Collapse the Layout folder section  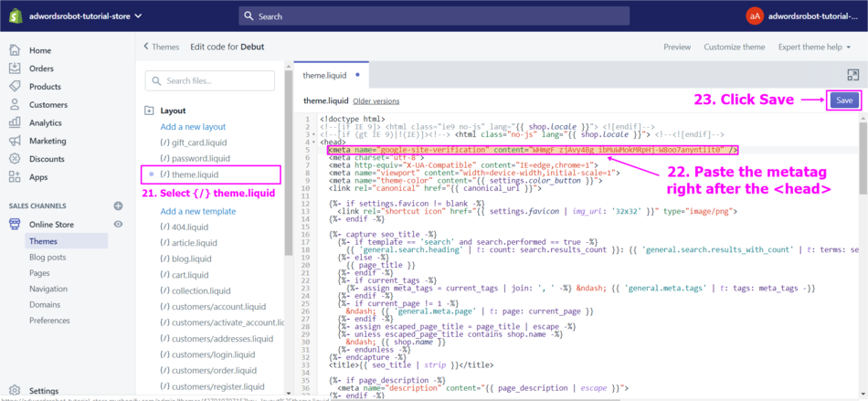tap(150, 111)
